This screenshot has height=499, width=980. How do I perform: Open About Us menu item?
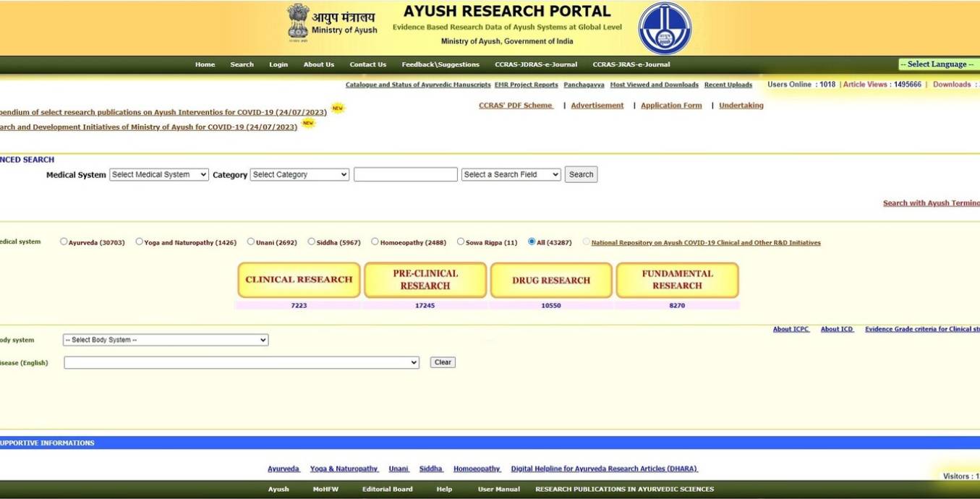pyautogui.click(x=319, y=64)
